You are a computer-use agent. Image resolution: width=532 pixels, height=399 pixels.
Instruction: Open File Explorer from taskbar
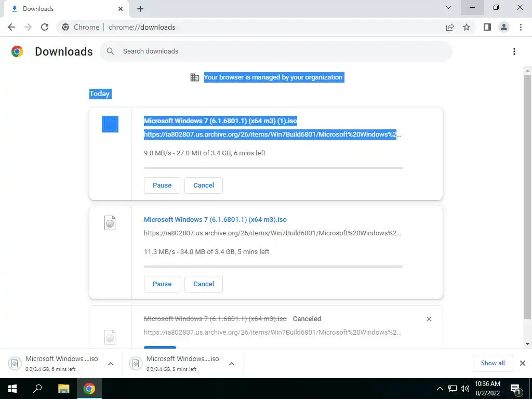click(63, 389)
